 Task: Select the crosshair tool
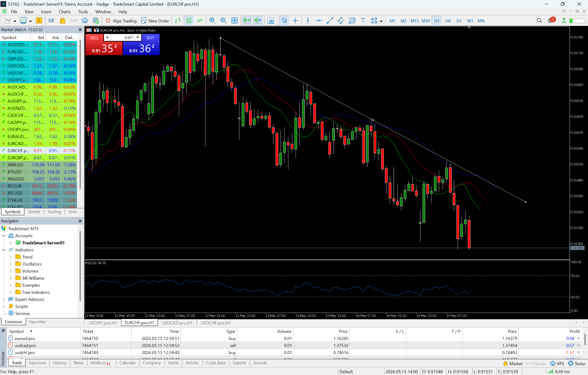coord(295,21)
